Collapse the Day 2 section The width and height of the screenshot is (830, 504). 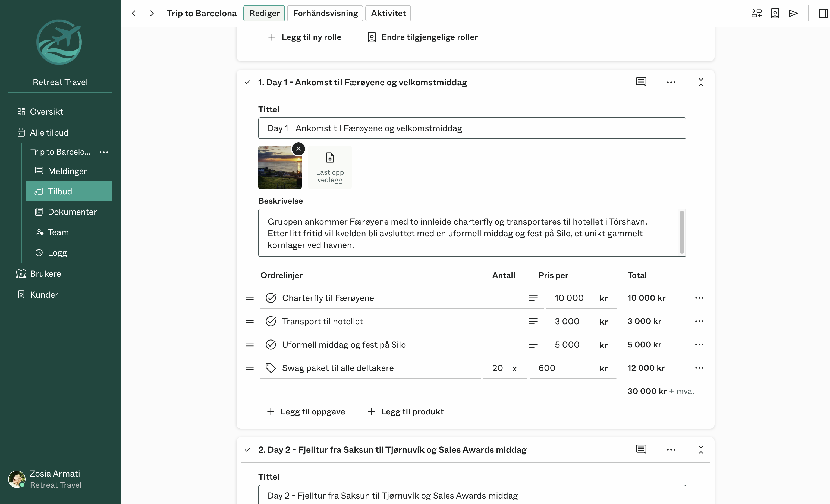pyautogui.click(x=701, y=449)
